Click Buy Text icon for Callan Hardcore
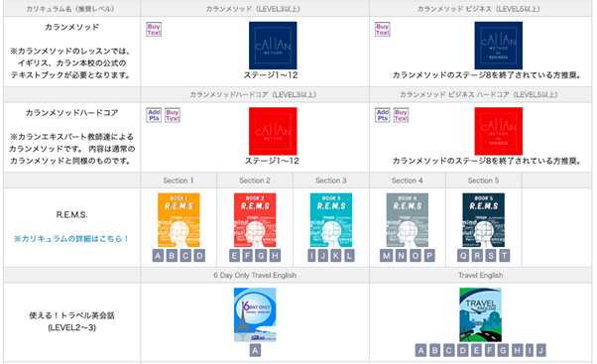This screenshot has height=364, width=597. coord(173,115)
